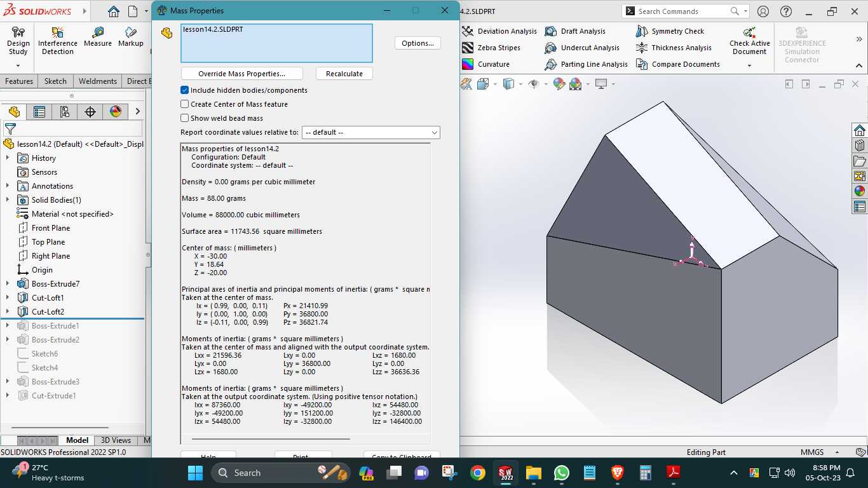Click the mass results horizontal scrollbar
This screenshot has width=868, height=488.
(x=271, y=438)
